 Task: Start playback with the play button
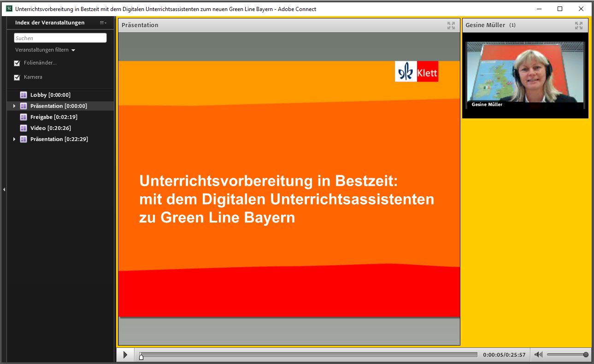tap(125, 355)
